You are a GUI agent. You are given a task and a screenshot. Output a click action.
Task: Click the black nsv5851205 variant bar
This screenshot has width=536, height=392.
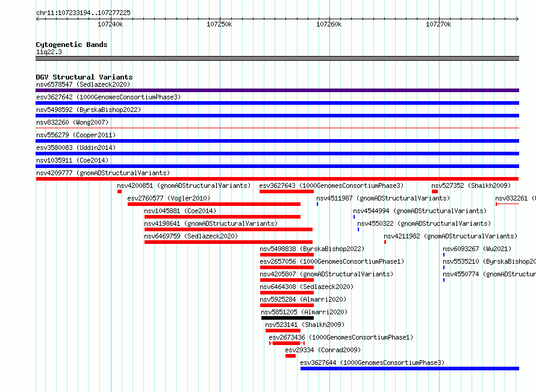pos(287,318)
